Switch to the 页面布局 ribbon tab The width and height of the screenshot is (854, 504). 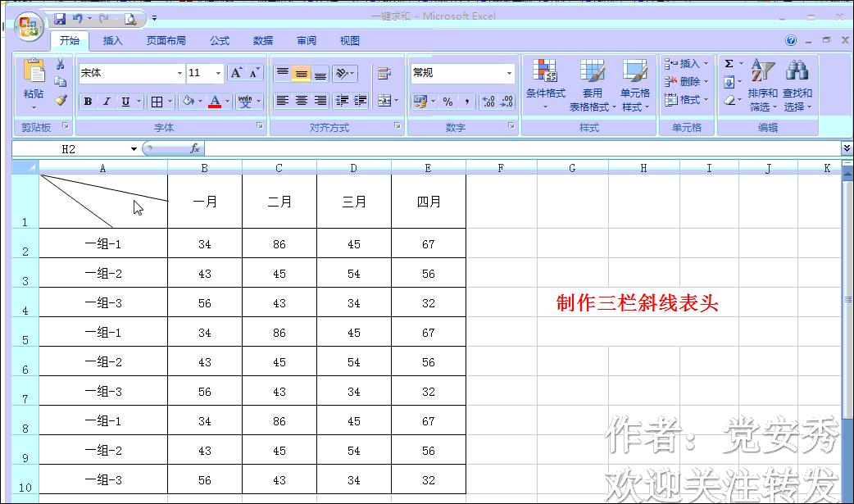[166, 41]
